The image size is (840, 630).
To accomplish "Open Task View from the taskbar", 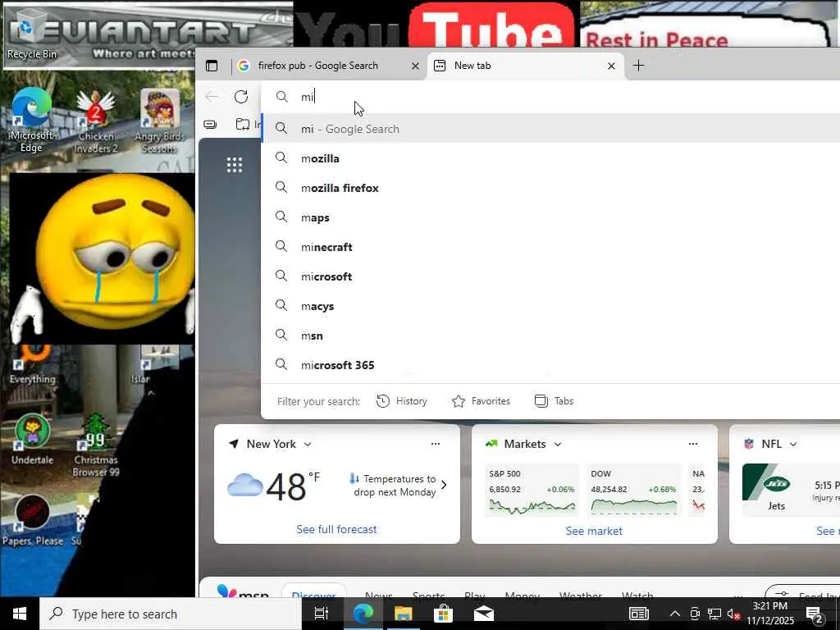I will [x=322, y=614].
